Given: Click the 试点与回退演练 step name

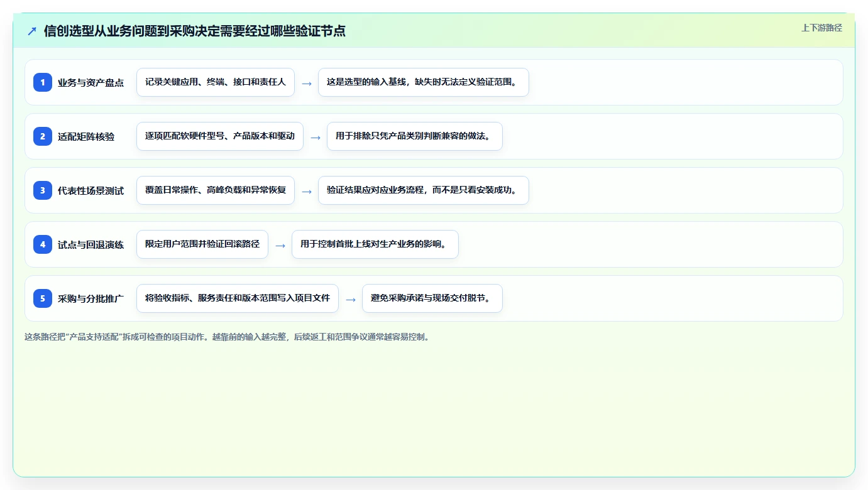Looking at the screenshot, I should click(91, 244).
